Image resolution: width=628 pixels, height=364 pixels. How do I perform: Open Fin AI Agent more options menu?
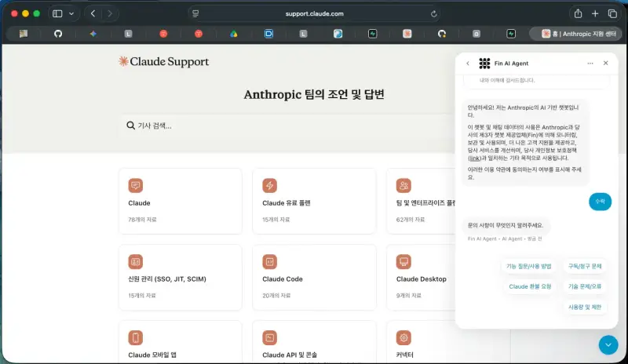point(590,64)
